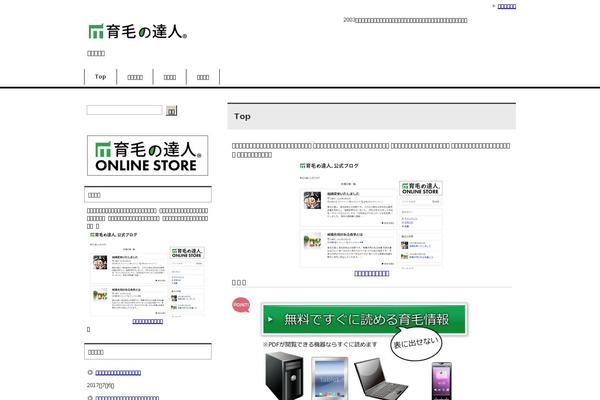Follow the link beneath the sidebar blog thumbnail
The image size is (600, 400).
148,321
